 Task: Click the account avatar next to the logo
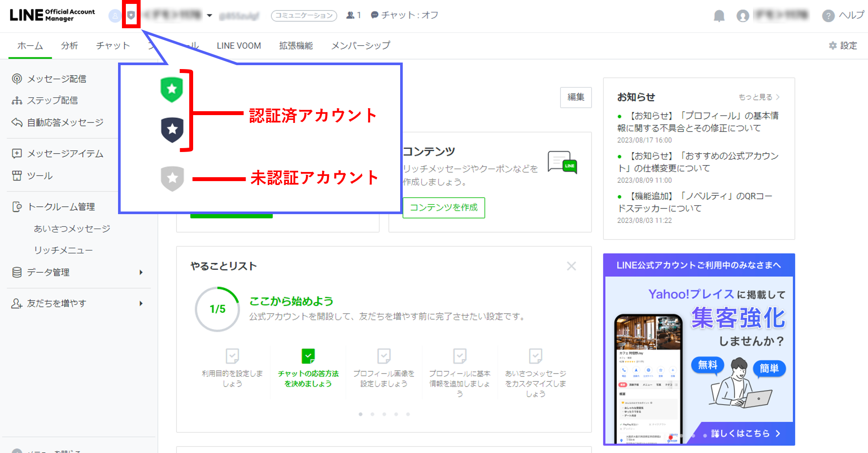point(115,16)
